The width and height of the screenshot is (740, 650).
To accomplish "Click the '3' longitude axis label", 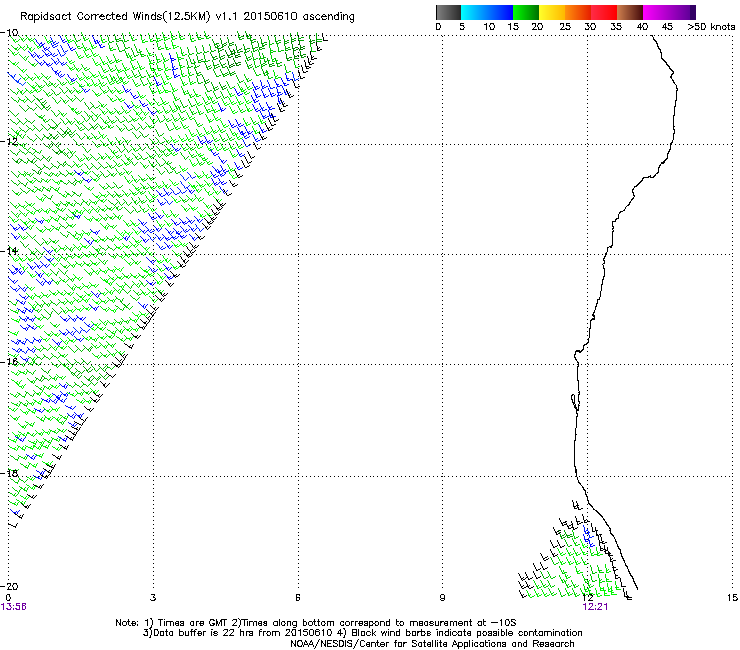I will tap(153, 598).
